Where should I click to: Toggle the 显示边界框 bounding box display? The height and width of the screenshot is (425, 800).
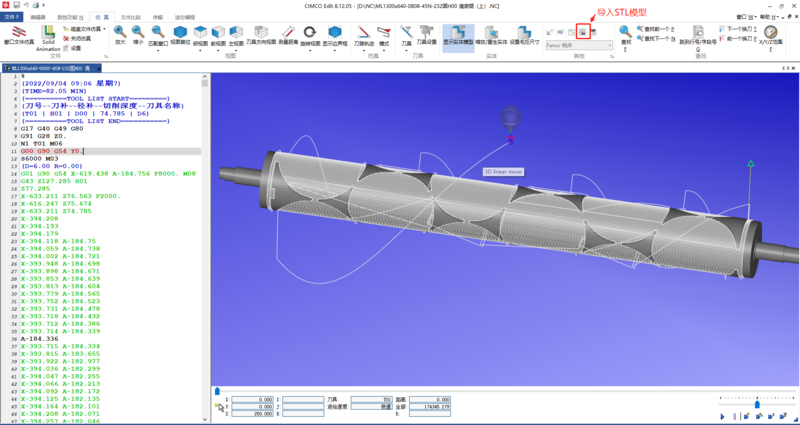[x=334, y=36]
